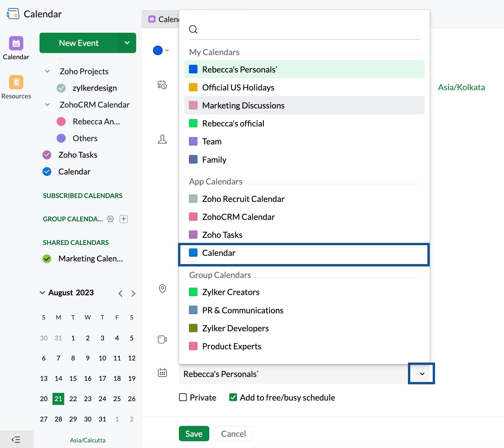Image resolution: width=504 pixels, height=448 pixels.
Task: Cancel the event creation
Action: click(x=233, y=434)
